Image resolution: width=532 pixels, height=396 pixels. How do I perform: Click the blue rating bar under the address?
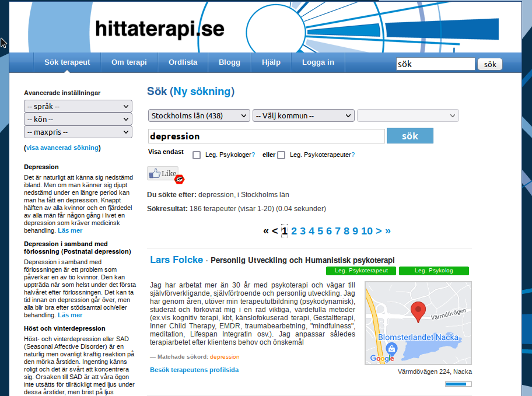[x=458, y=384]
